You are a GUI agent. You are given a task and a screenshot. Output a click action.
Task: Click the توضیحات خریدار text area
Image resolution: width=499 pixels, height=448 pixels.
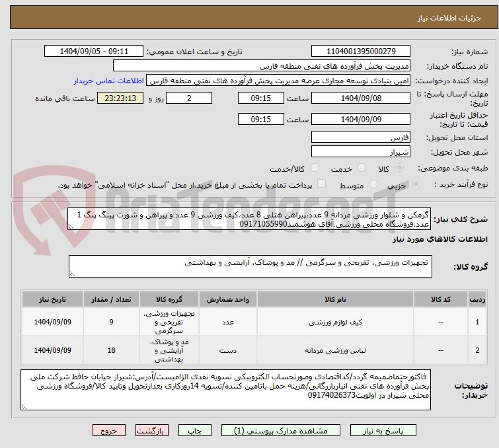coord(225,390)
